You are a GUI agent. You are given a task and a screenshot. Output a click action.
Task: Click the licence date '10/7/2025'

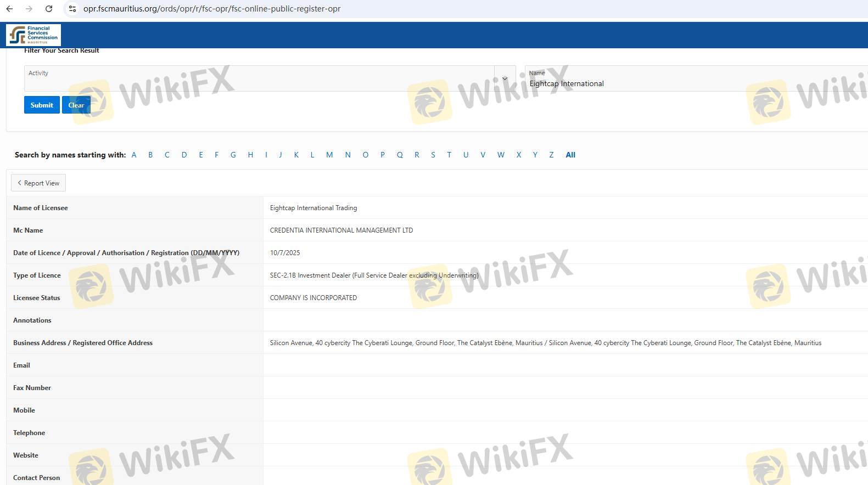(x=285, y=253)
